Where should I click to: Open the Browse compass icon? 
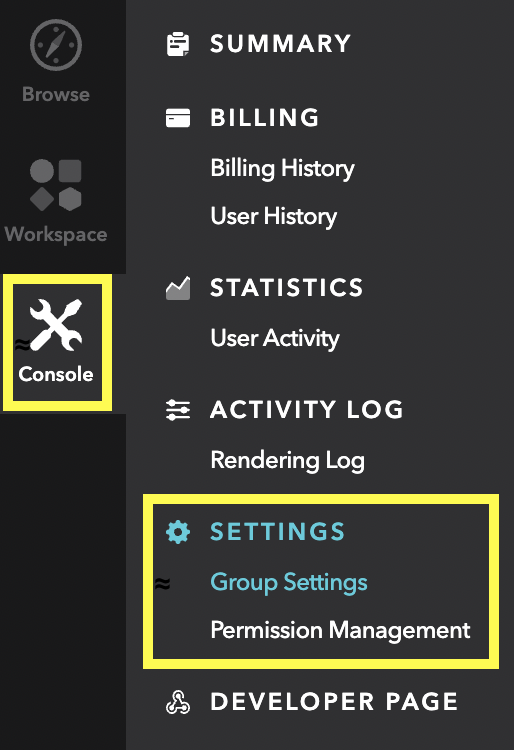point(56,45)
